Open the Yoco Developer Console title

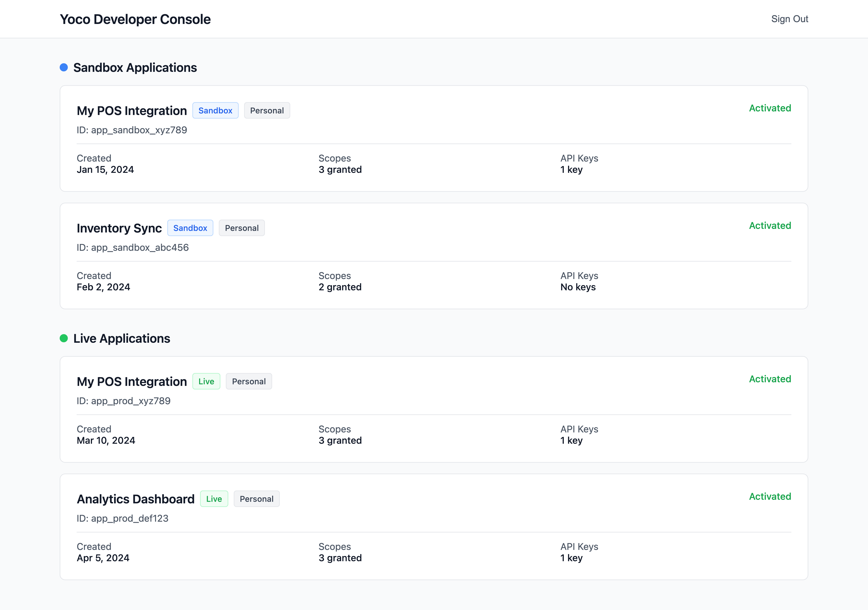point(135,19)
